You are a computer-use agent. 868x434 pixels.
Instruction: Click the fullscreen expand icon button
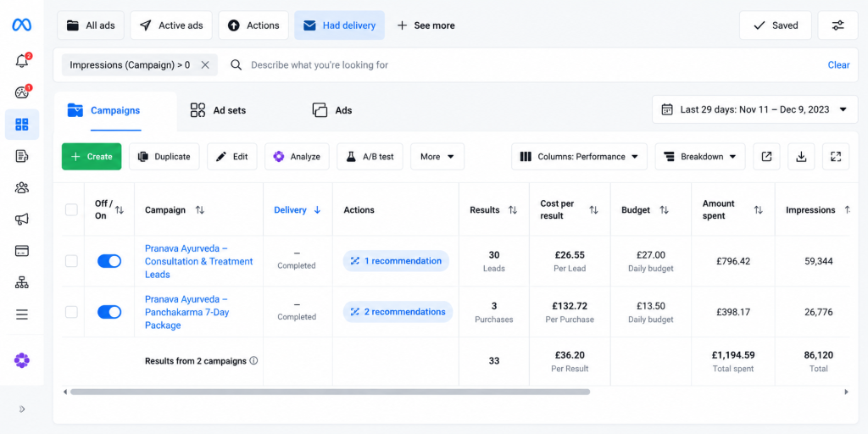836,157
